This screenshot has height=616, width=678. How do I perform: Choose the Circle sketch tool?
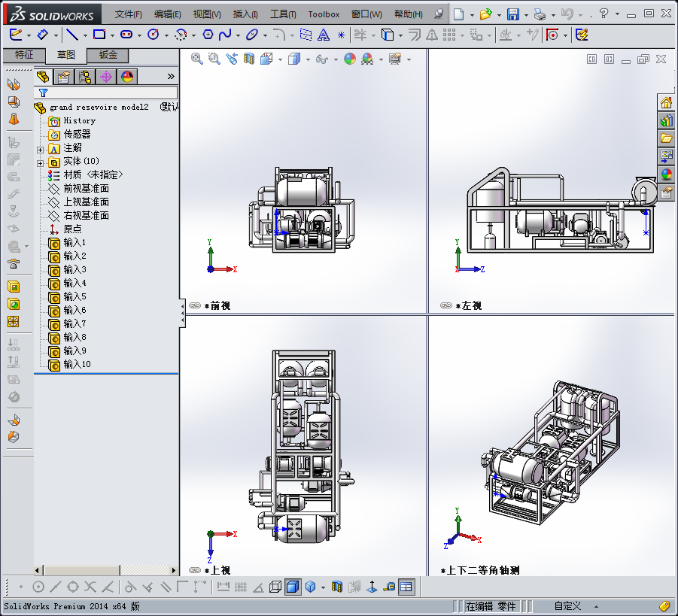(154, 35)
